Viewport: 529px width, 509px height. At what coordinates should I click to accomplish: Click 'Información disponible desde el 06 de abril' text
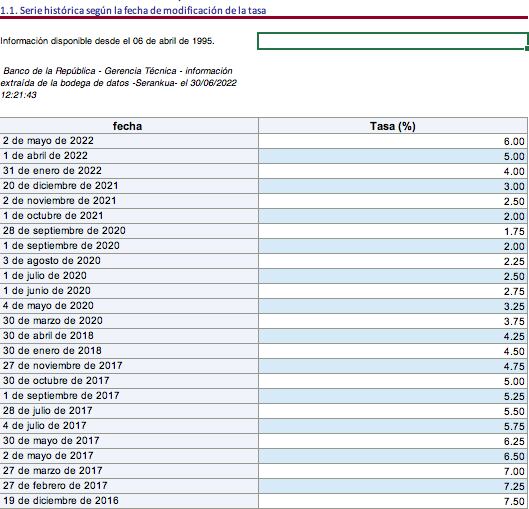click(x=107, y=41)
